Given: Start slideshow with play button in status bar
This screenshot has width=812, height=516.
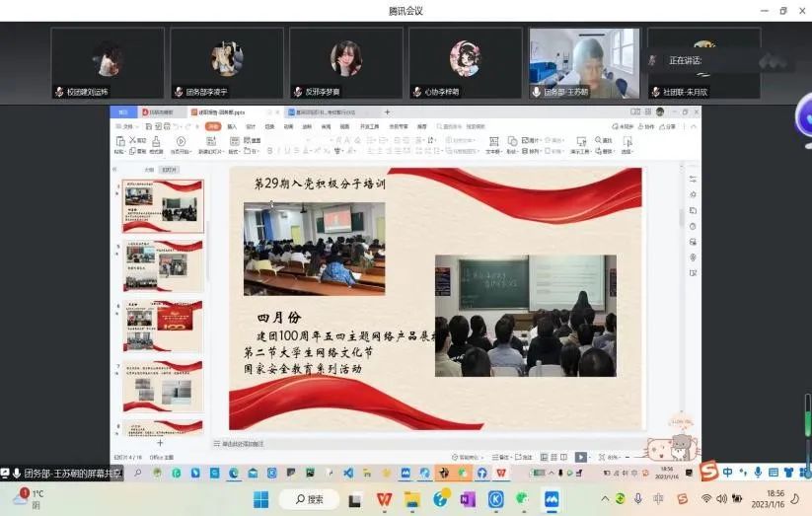Looking at the screenshot, I should point(580,457).
